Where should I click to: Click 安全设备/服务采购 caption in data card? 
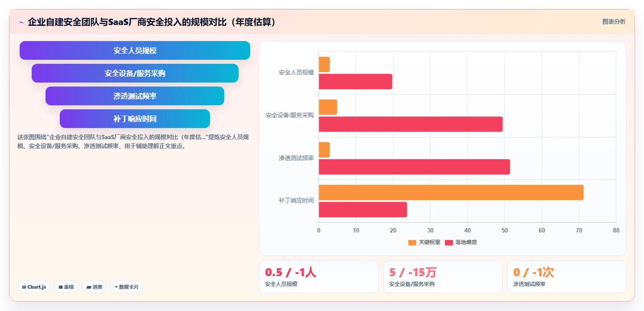(412, 284)
